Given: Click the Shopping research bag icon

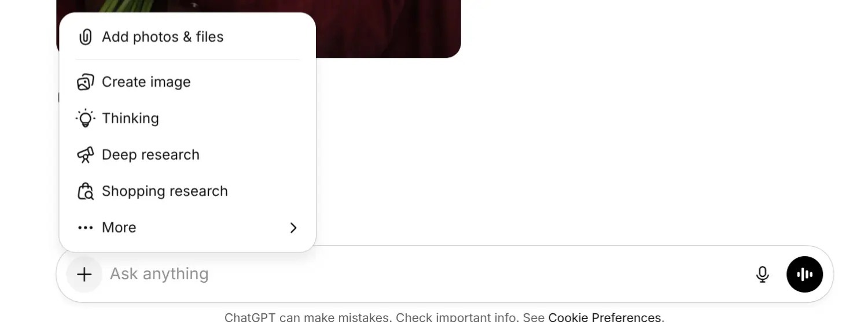Looking at the screenshot, I should pos(85,191).
